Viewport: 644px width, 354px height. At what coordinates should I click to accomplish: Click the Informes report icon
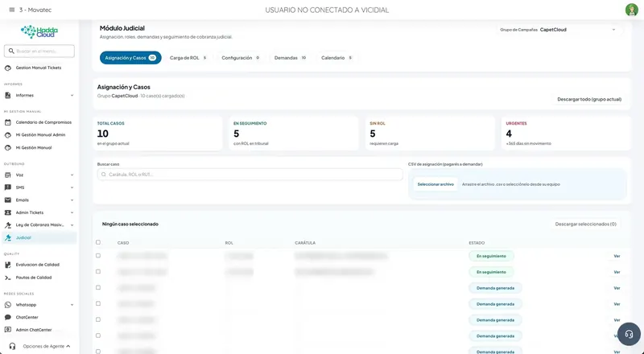[x=8, y=95]
